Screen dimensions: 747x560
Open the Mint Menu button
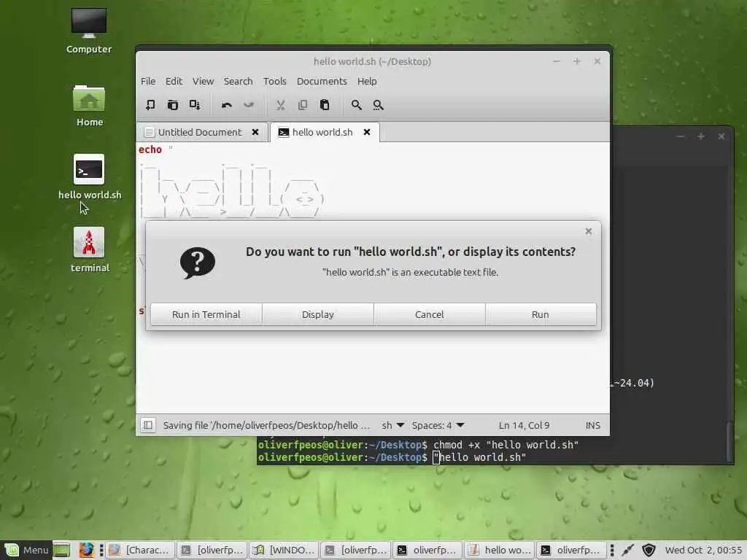pyautogui.click(x=26, y=550)
